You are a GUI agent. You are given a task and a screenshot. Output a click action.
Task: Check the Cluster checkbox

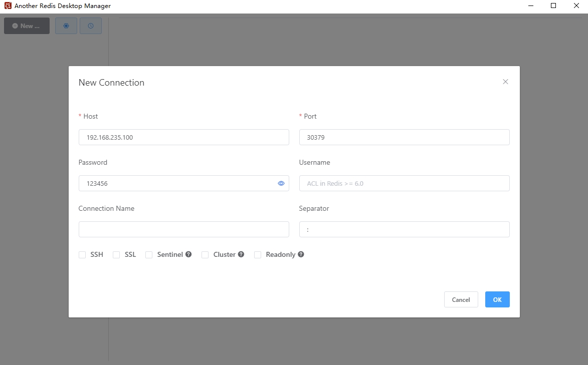pyautogui.click(x=205, y=255)
